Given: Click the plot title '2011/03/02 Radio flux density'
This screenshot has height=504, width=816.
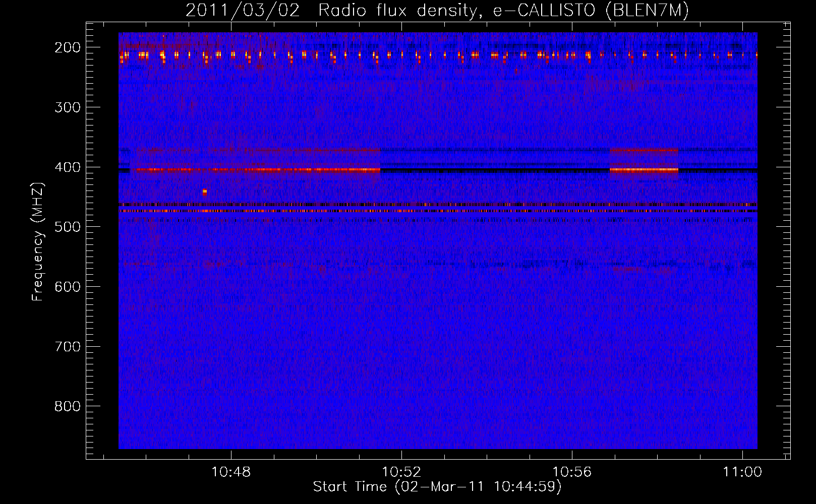Looking at the screenshot, I should pyautogui.click(x=437, y=10).
